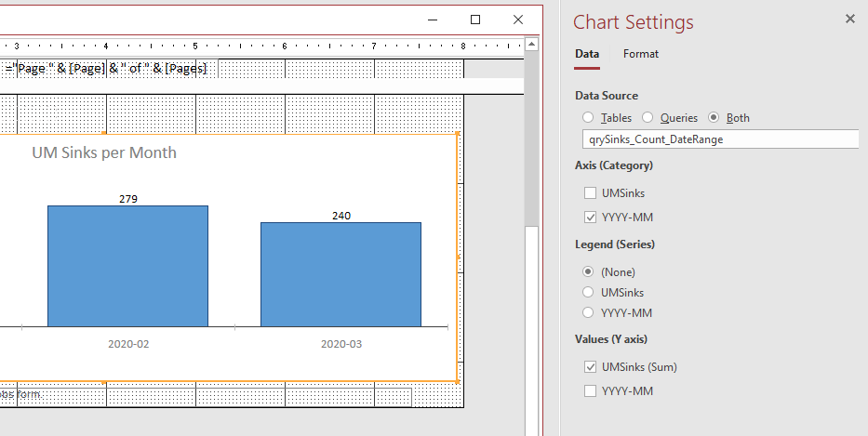Maximize the report design window

pyautogui.click(x=475, y=20)
